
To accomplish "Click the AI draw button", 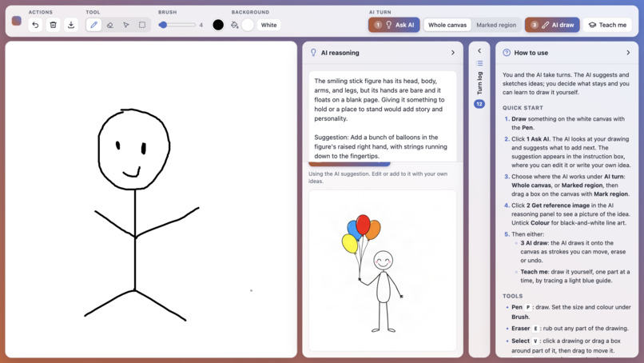I will click(552, 25).
